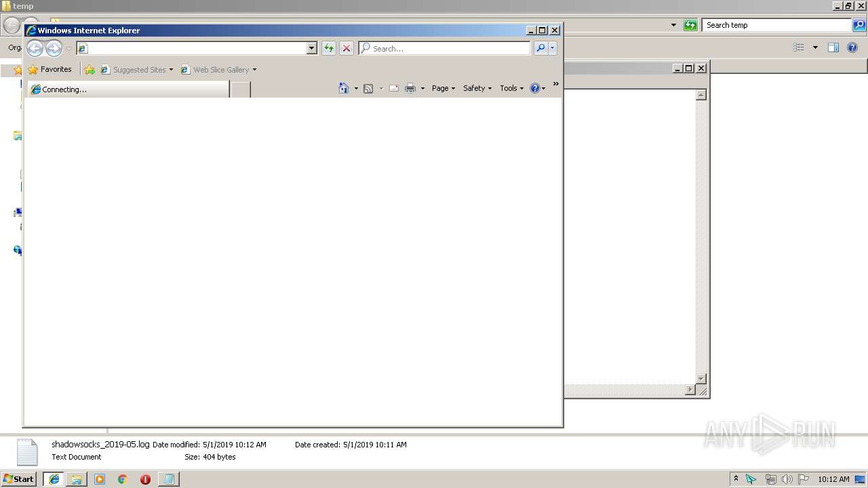Click the Date created value 5/1/2019 10:11 AM
This screenshot has height=488, width=868.
[375, 445]
